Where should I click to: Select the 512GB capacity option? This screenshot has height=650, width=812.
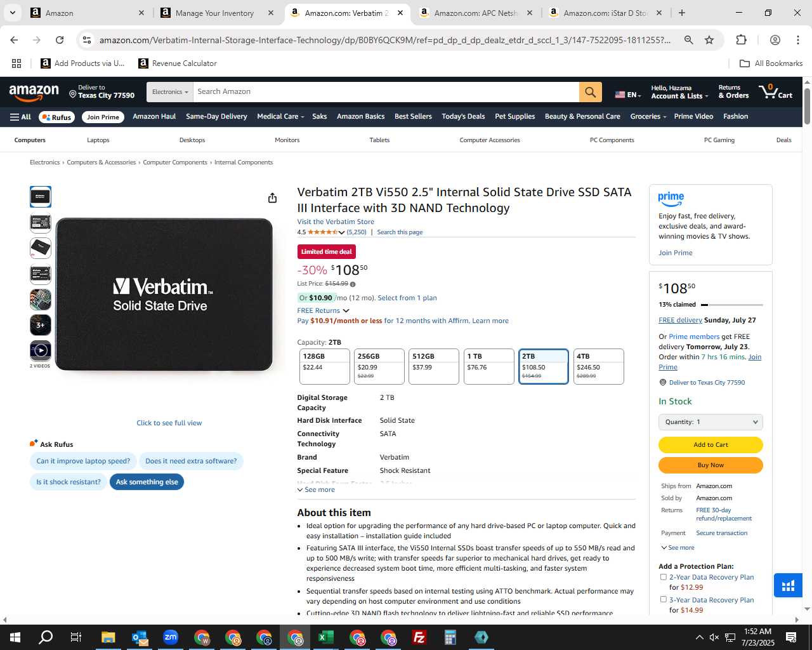tap(434, 366)
